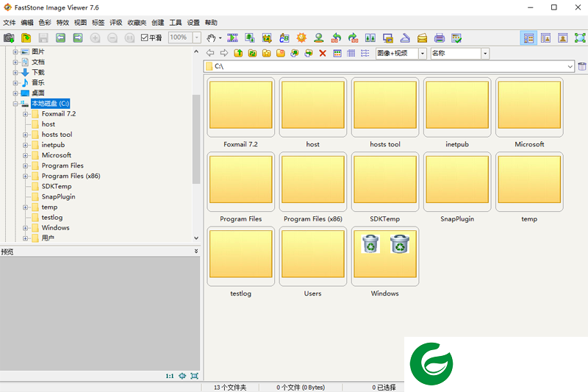Open the 名称 sort order dropdown
This screenshot has width=588, height=392.
click(485, 53)
